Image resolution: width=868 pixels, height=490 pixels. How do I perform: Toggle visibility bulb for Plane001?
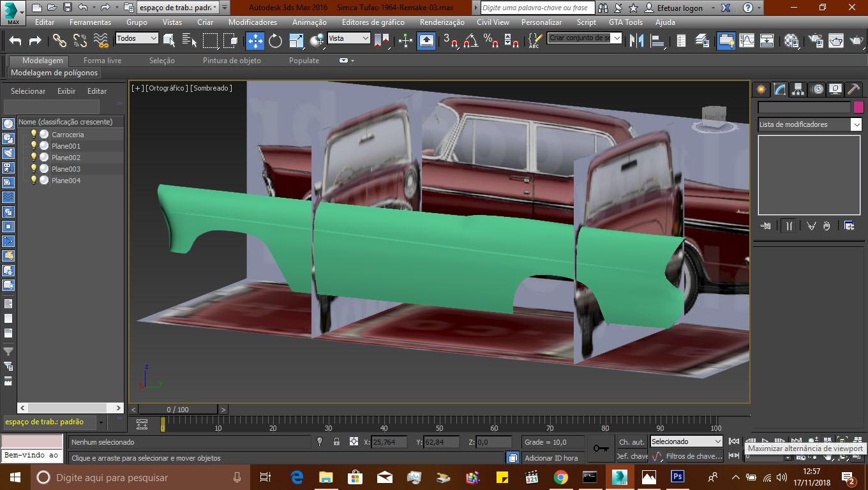click(x=34, y=146)
